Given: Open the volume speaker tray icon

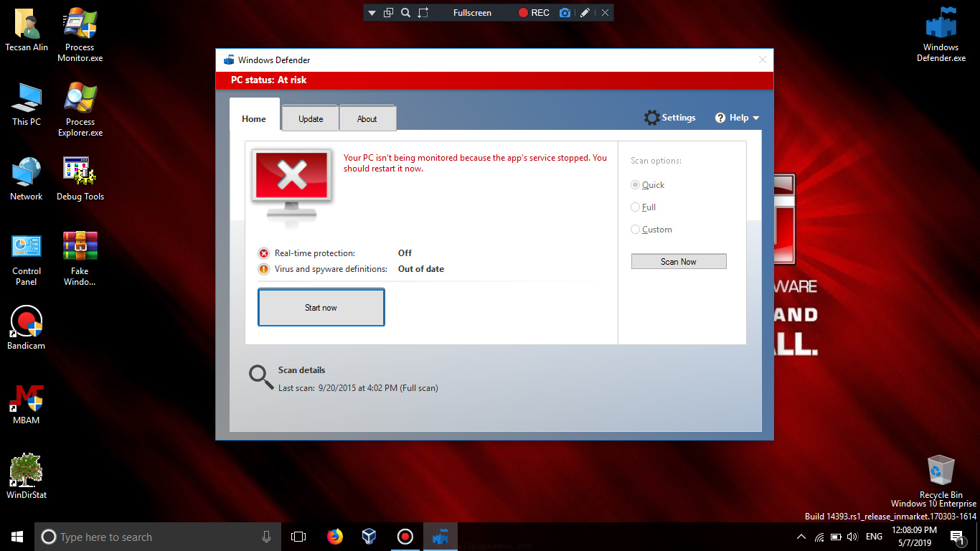Looking at the screenshot, I should [852, 537].
